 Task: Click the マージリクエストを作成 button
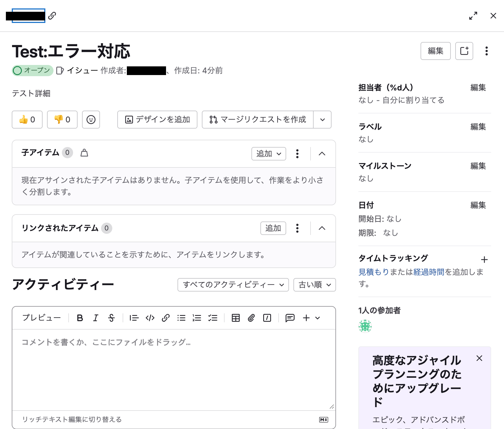click(x=258, y=120)
